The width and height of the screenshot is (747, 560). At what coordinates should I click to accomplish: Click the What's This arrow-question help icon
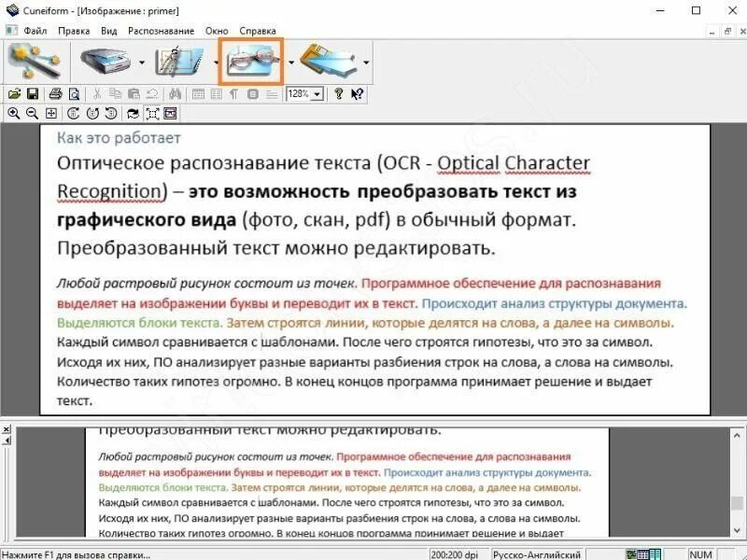[358, 94]
